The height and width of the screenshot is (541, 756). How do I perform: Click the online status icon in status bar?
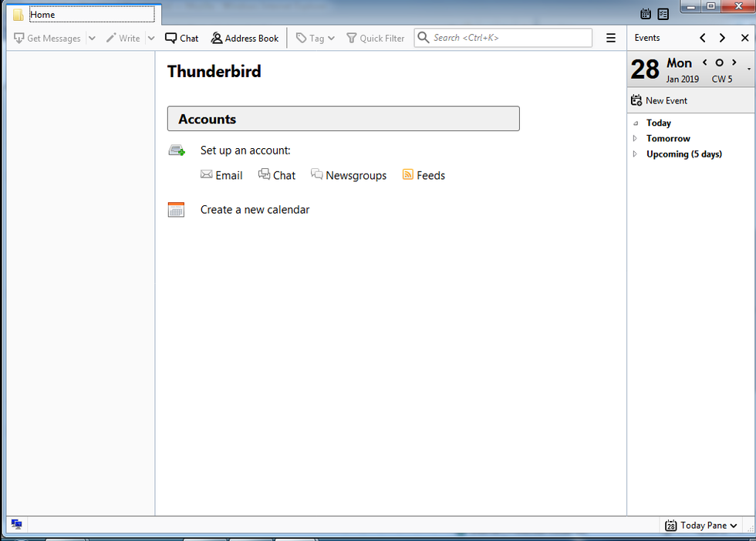(17, 524)
